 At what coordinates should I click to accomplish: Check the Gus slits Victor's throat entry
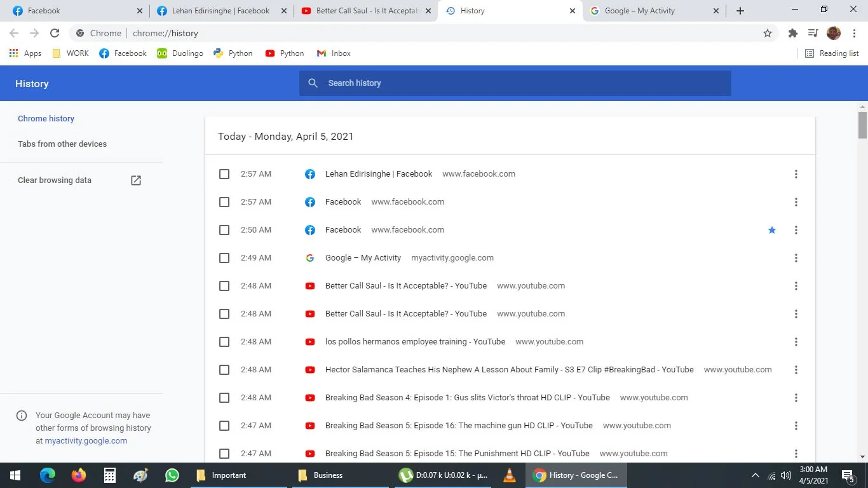point(224,398)
